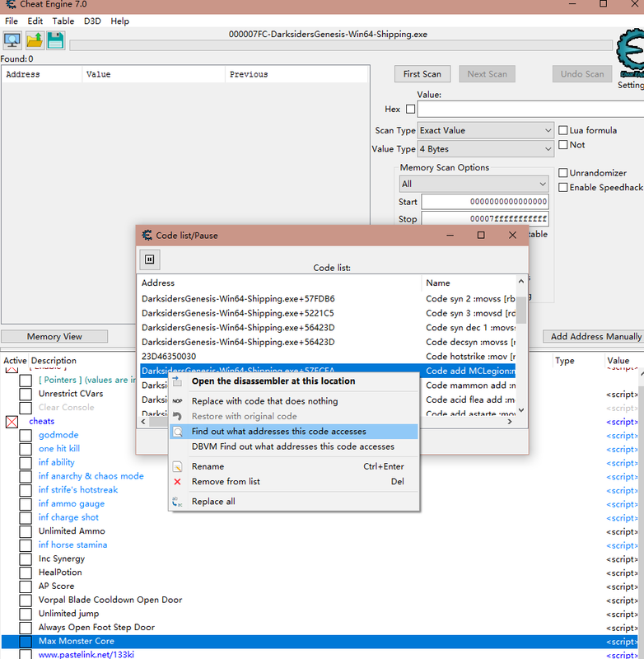This screenshot has width=644, height=659.
Task: Open the D3D menu
Action: tap(92, 21)
